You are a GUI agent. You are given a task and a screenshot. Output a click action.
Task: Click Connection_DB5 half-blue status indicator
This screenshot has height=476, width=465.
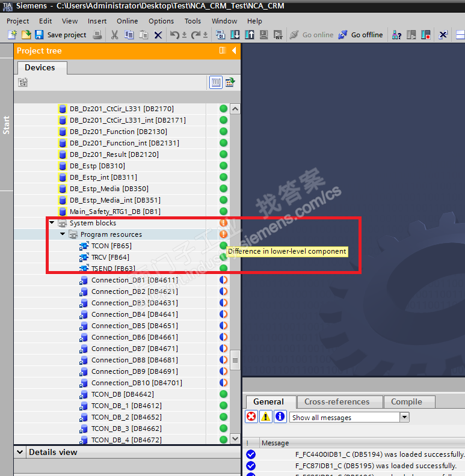[x=223, y=325]
